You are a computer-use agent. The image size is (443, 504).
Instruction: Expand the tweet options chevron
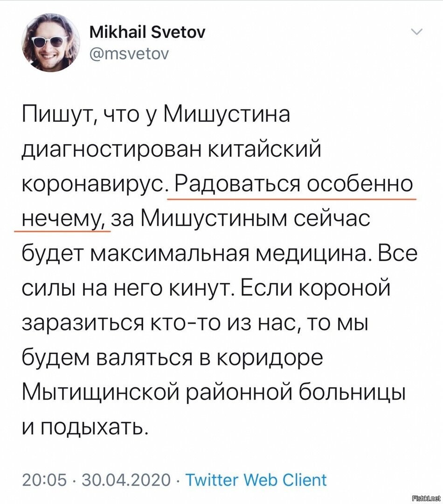pos(417,32)
